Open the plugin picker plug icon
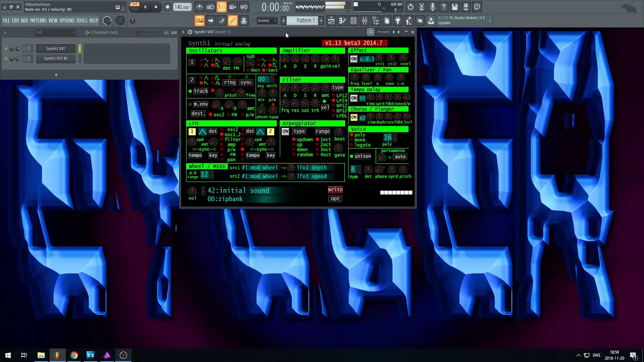Screen dimensions: 644x362 pos(398,21)
